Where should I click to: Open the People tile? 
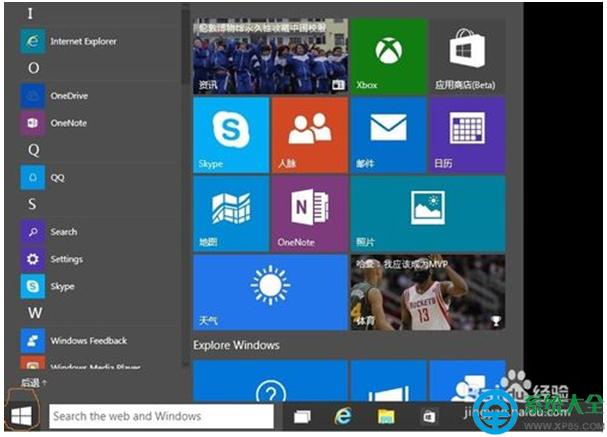[x=310, y=135]
